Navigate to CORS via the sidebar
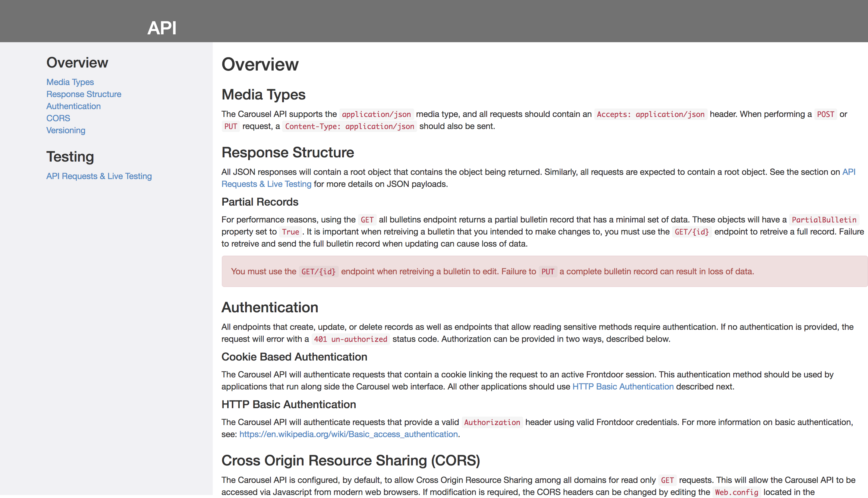 click(58, 118)
